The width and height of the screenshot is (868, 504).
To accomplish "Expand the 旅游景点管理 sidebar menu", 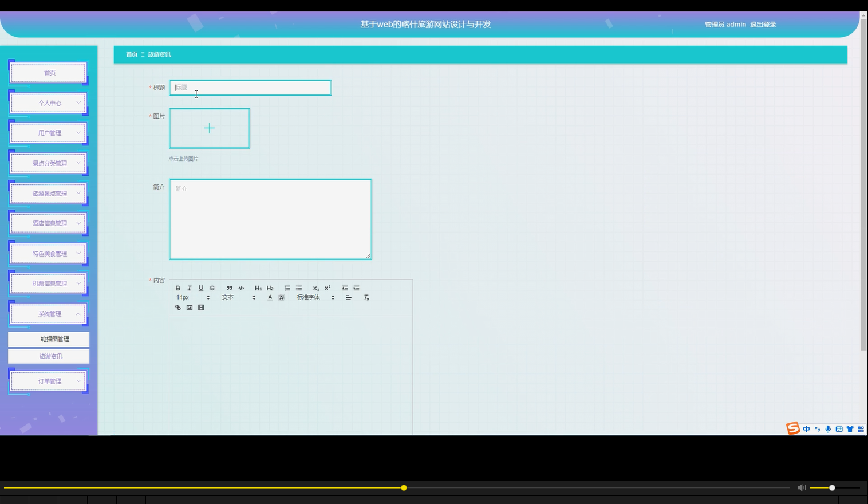I will tap(49, 194).
